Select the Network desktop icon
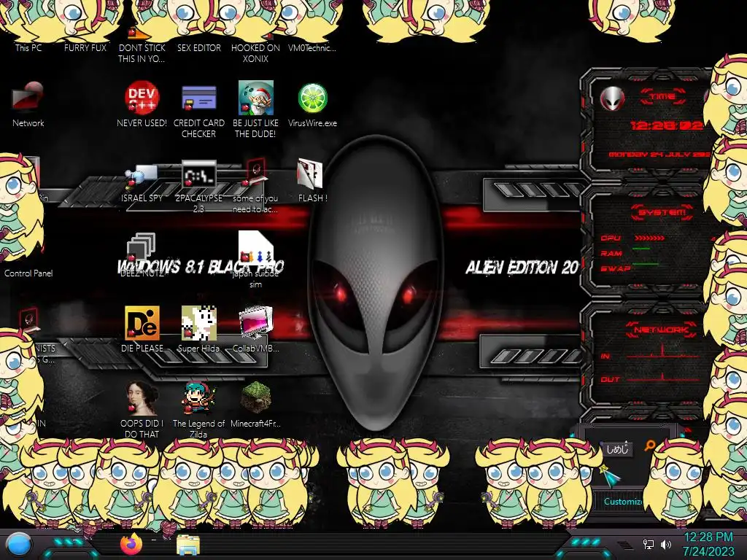This screenshot has height=560, width=747. (x=28, y=97)
